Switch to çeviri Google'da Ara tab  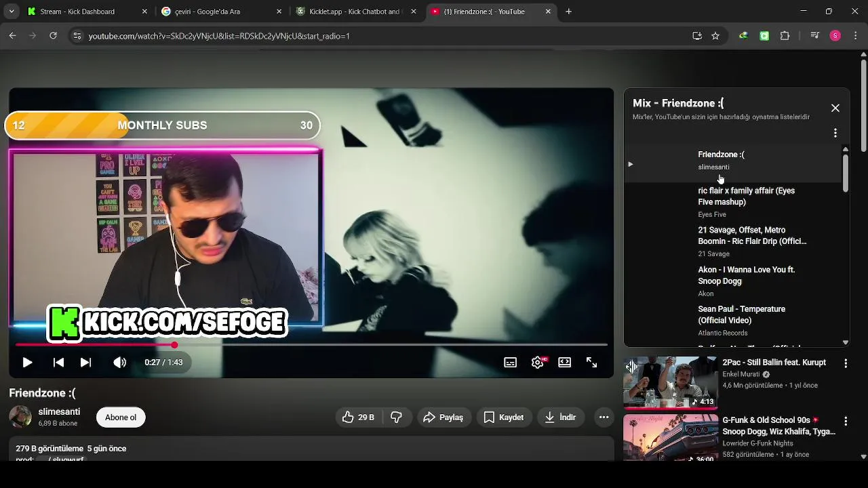coord(222,12)
